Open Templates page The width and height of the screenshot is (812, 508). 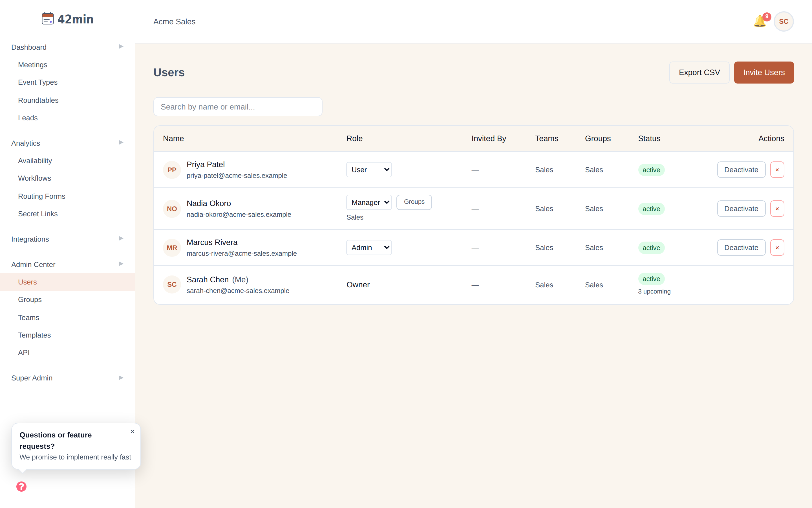pos(35,335)
